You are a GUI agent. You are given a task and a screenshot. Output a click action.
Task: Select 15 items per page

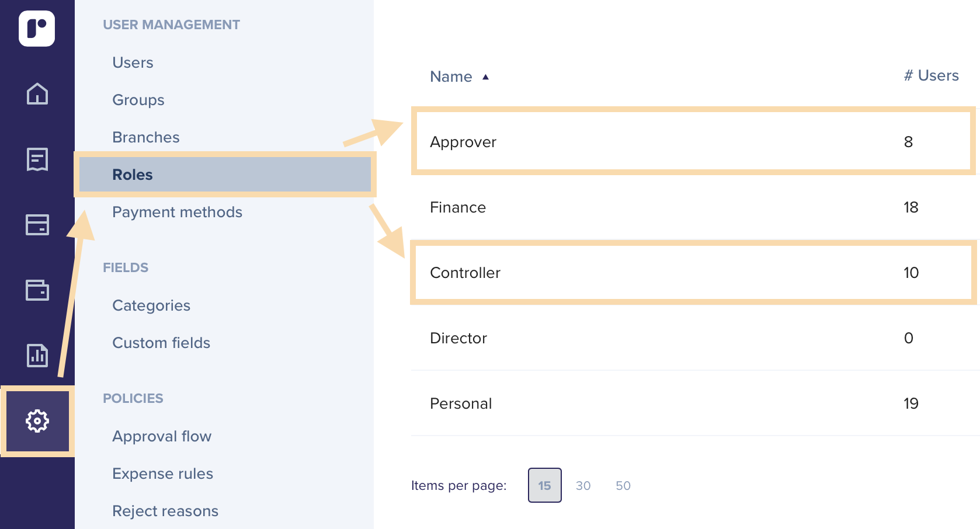pos(544,485)
